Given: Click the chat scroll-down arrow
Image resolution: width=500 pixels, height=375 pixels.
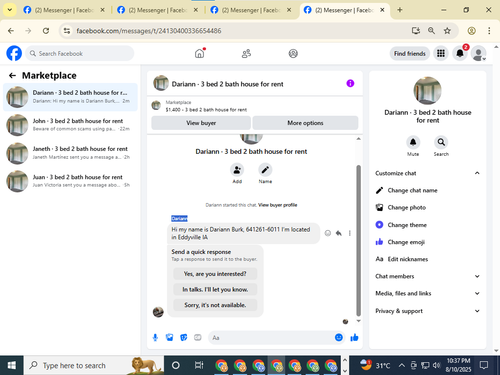Looking at the screenshot, I should click(x=359, y=321).
